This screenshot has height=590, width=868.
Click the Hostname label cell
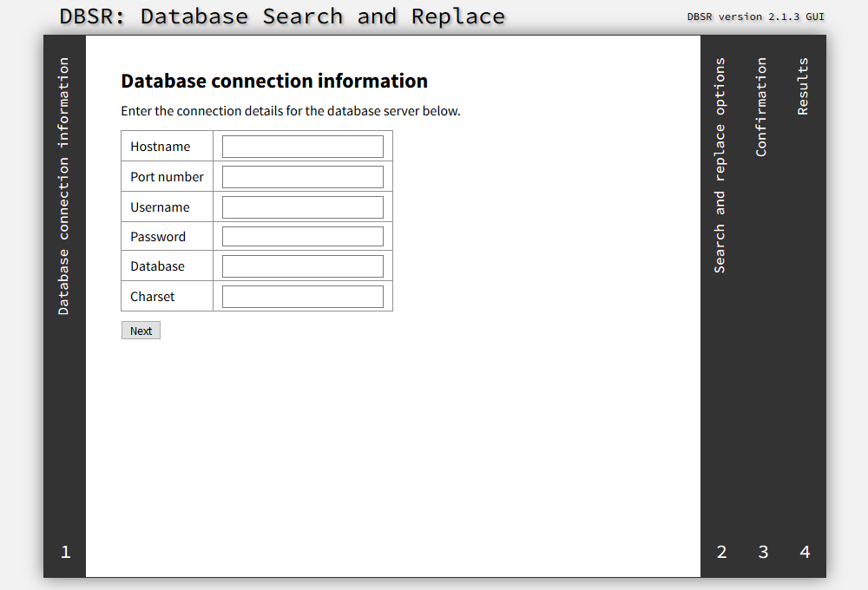tap(161, 147)
